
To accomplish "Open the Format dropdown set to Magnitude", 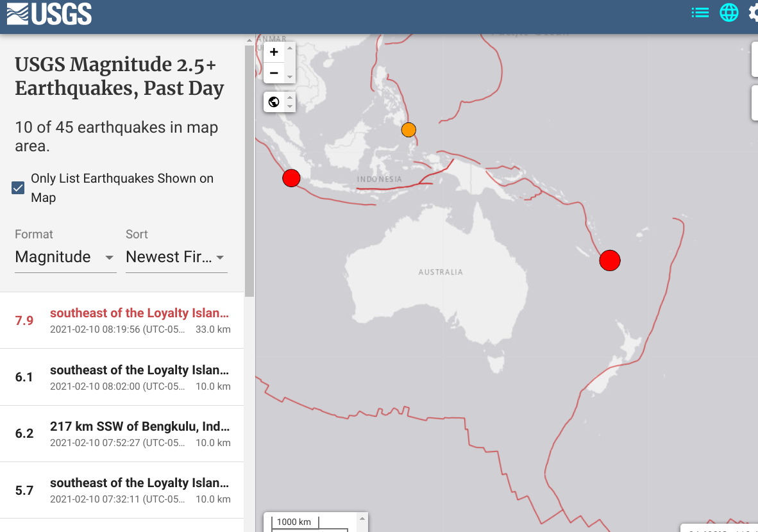I will click(x=65, y=257).
